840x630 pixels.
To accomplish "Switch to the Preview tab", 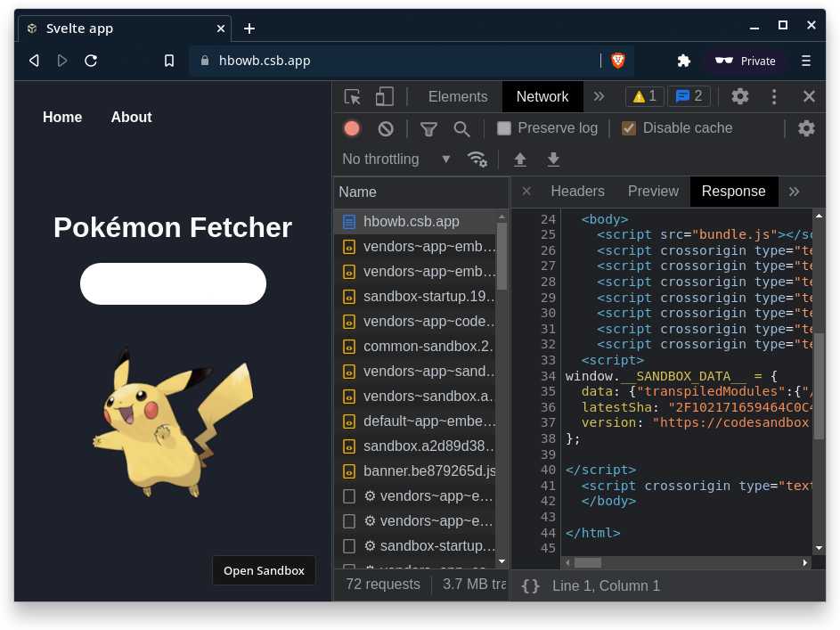I will 653,192.
